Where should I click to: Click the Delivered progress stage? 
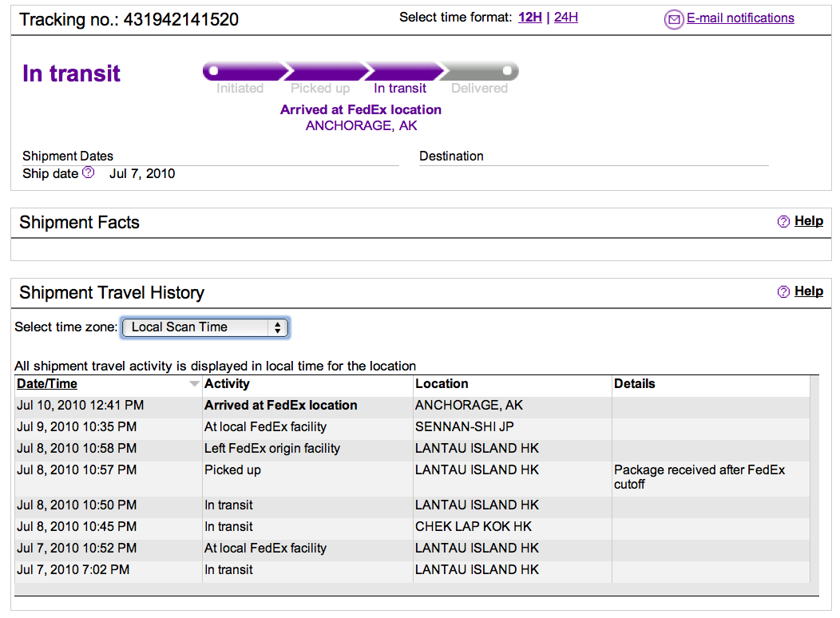479,88
